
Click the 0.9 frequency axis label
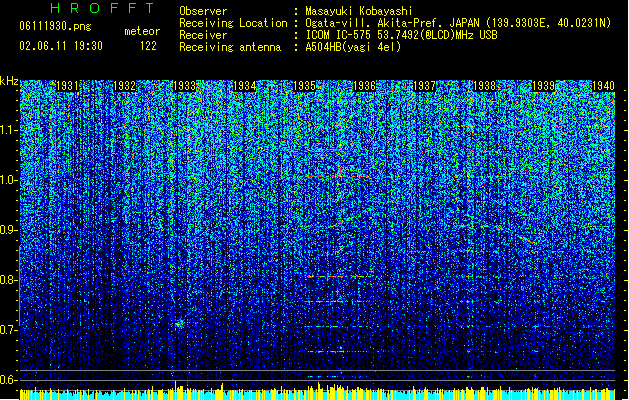pos(9,230)
